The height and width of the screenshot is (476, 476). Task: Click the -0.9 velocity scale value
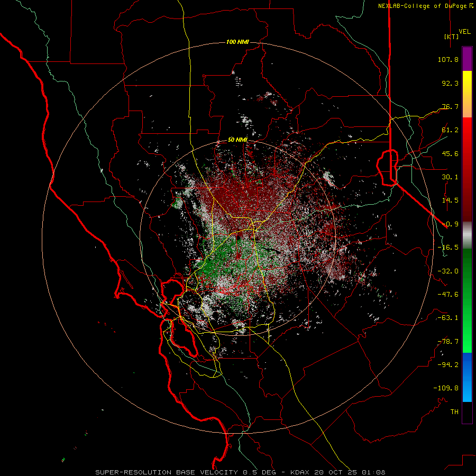[x=450, y=224]
